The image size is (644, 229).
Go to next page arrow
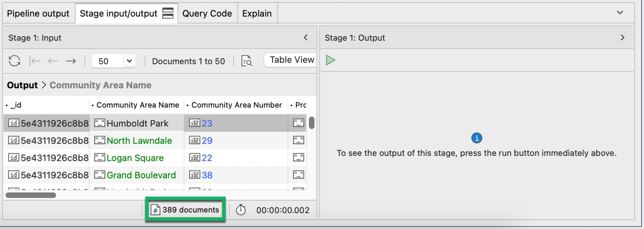71,61
